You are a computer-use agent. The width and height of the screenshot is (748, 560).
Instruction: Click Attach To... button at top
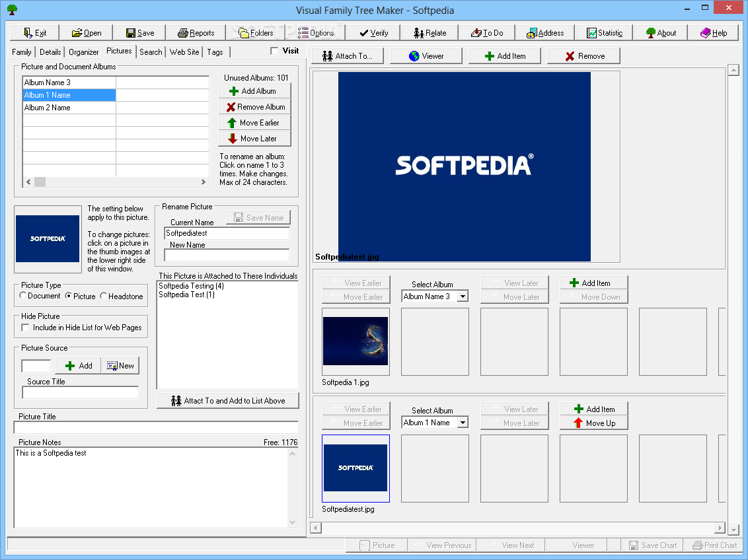pyautogui.click(x=348, y=55)
